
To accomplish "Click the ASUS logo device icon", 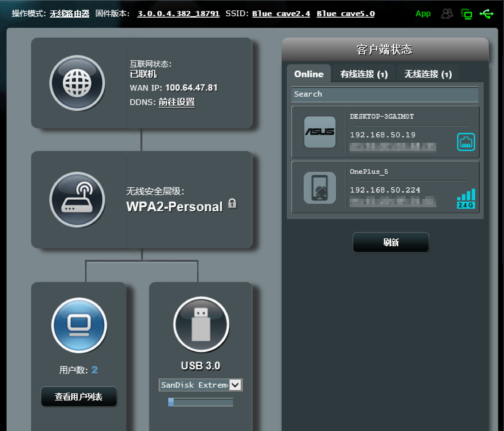I will click(x=320, y=132).
